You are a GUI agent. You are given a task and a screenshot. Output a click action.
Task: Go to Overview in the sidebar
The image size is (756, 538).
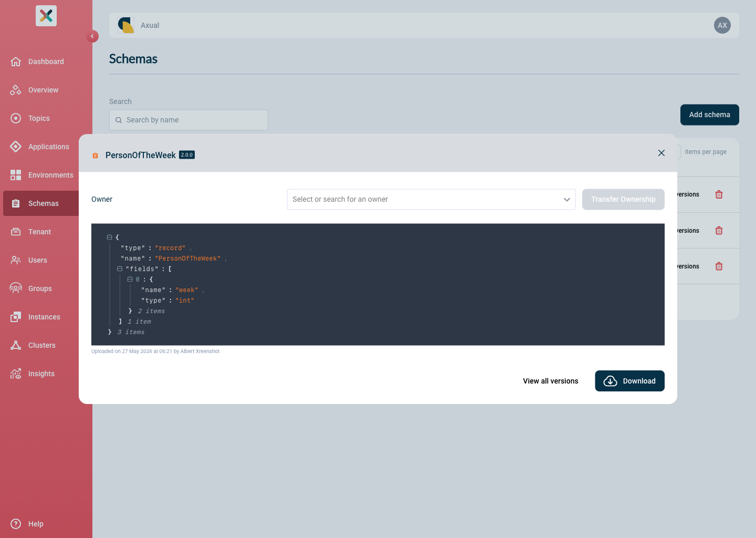[x=43, y=90]
